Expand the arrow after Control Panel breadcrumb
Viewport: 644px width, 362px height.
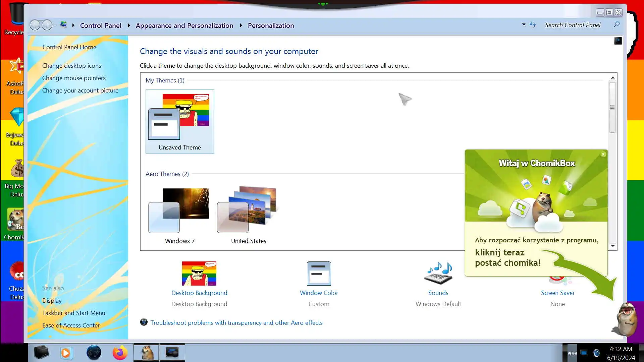(x=129, y=25)
